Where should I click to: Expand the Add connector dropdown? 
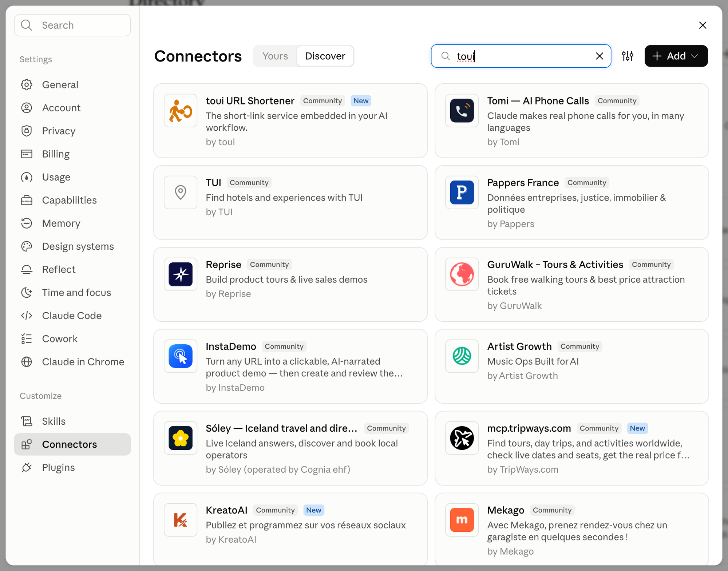click(676, 56)
